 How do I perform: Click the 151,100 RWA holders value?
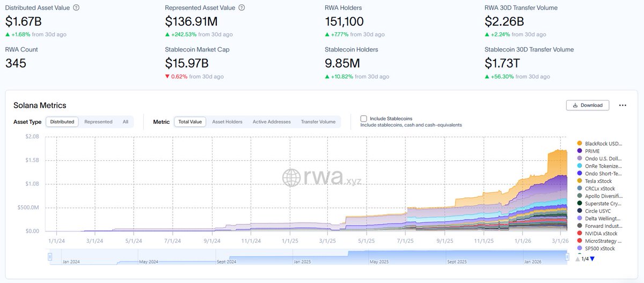point(344,21)
